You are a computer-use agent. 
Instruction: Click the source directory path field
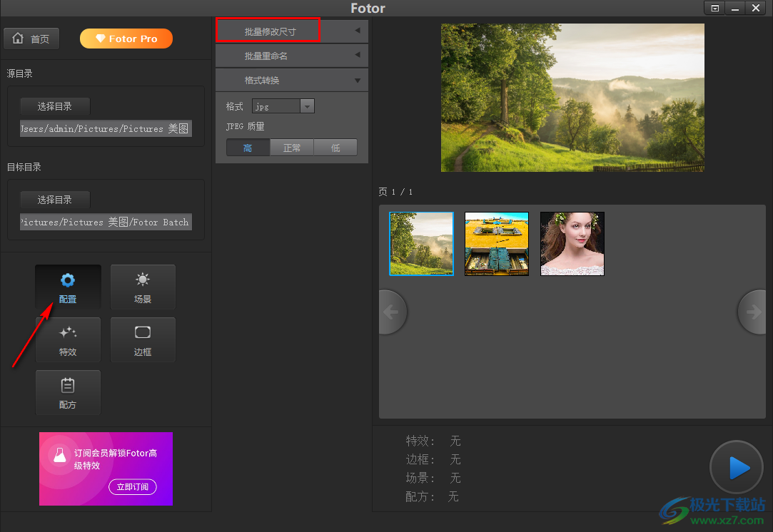(x=106, y=128)
